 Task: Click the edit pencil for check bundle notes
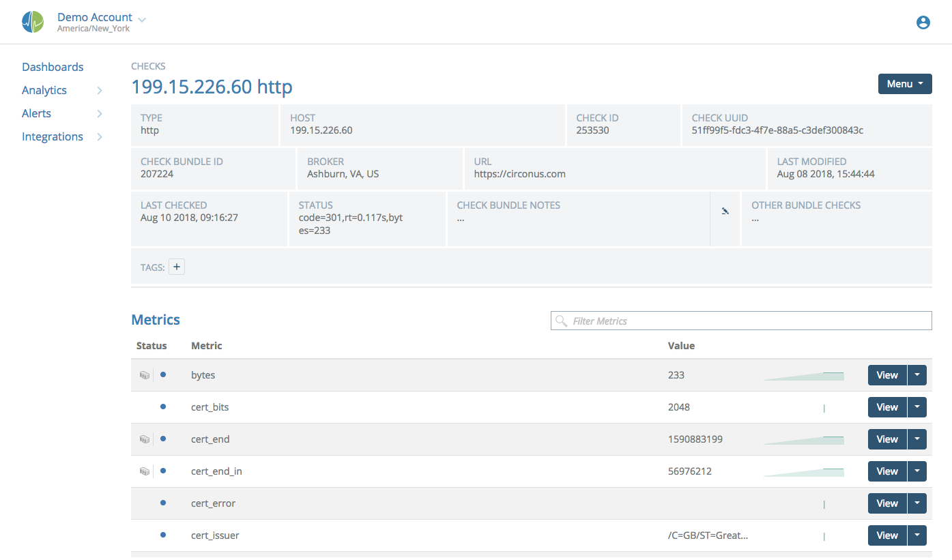[725, 211]
